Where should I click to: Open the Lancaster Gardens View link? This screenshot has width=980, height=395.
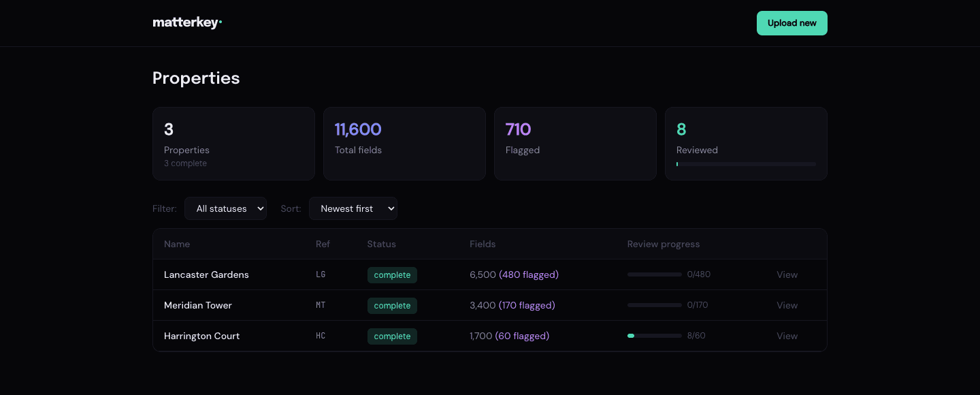(x=787, y=275)
